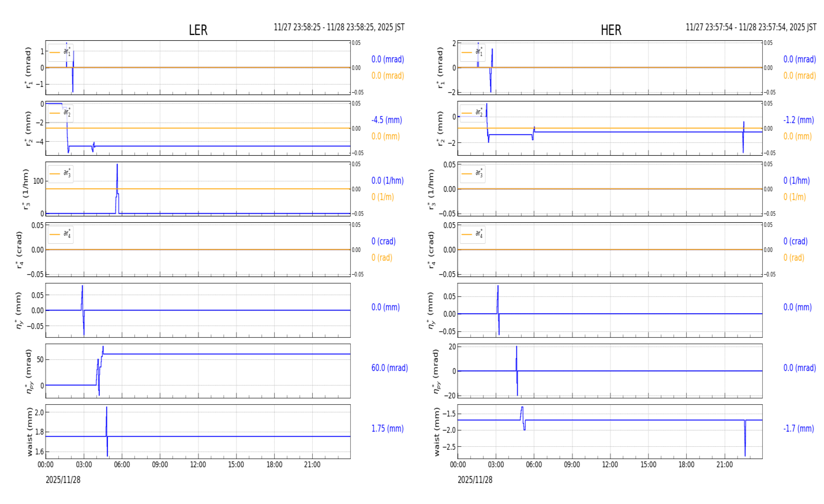The height and width of the screenshot is (504, 824).
Task: Click the legend entry in HER r4 plot
Action: point(472,234)
